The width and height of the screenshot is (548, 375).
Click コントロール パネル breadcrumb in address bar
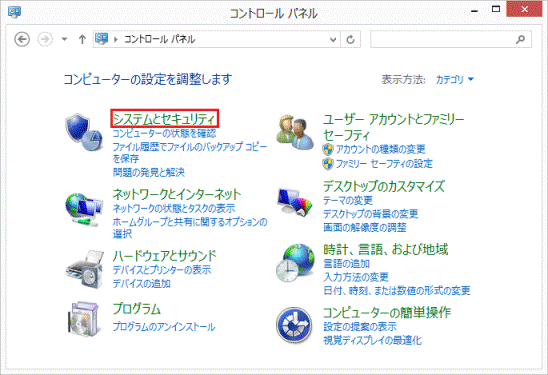tap(160, 39)
